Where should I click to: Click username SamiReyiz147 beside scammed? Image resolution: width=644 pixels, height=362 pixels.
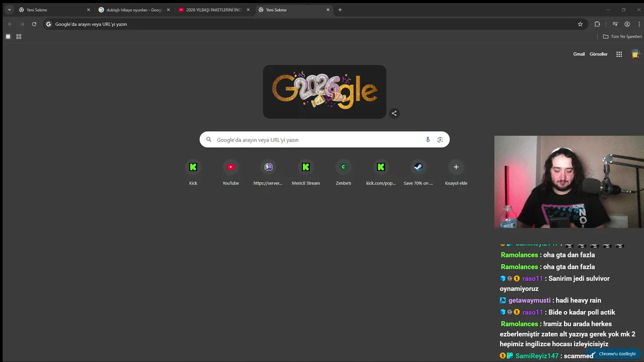[x=537, y=356]
